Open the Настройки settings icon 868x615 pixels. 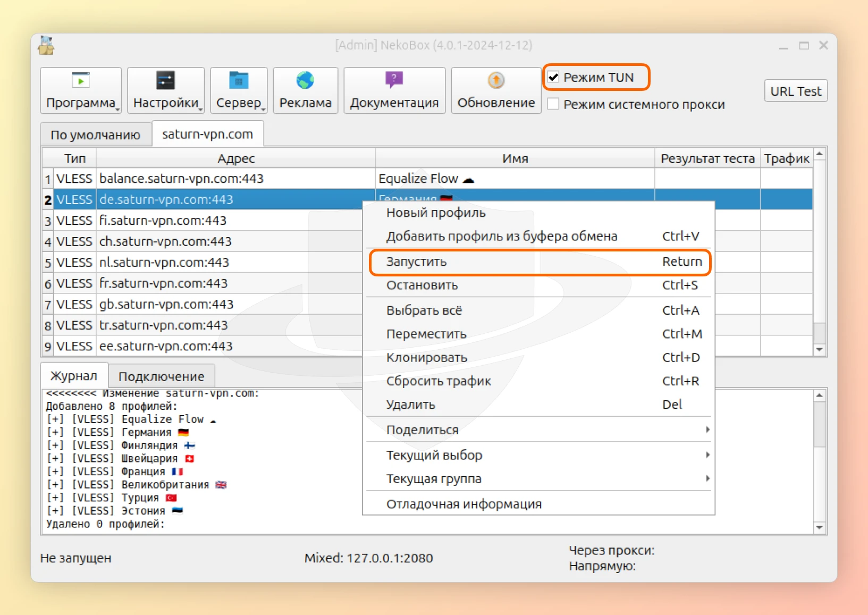click(x=165, y=80)
